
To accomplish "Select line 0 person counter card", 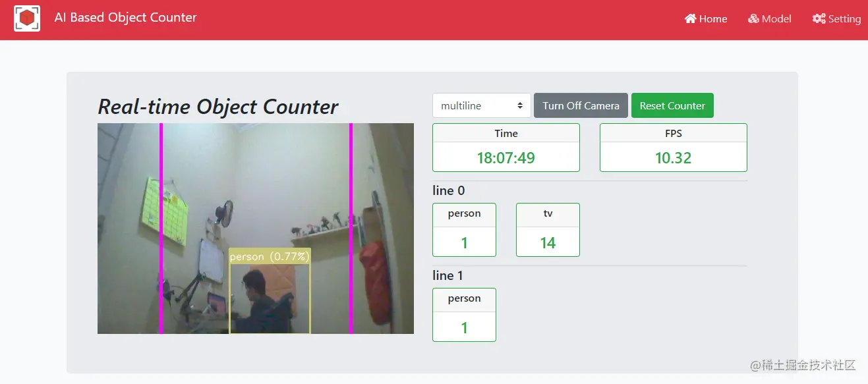I will point(464,230).
